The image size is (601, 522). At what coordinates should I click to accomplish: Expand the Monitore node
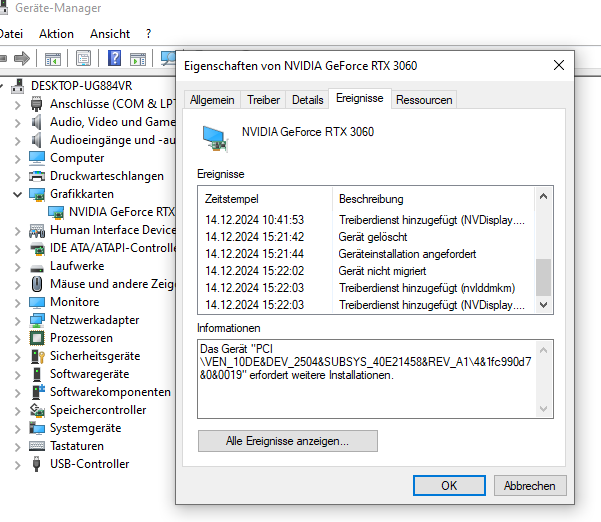tap(17, 302)
